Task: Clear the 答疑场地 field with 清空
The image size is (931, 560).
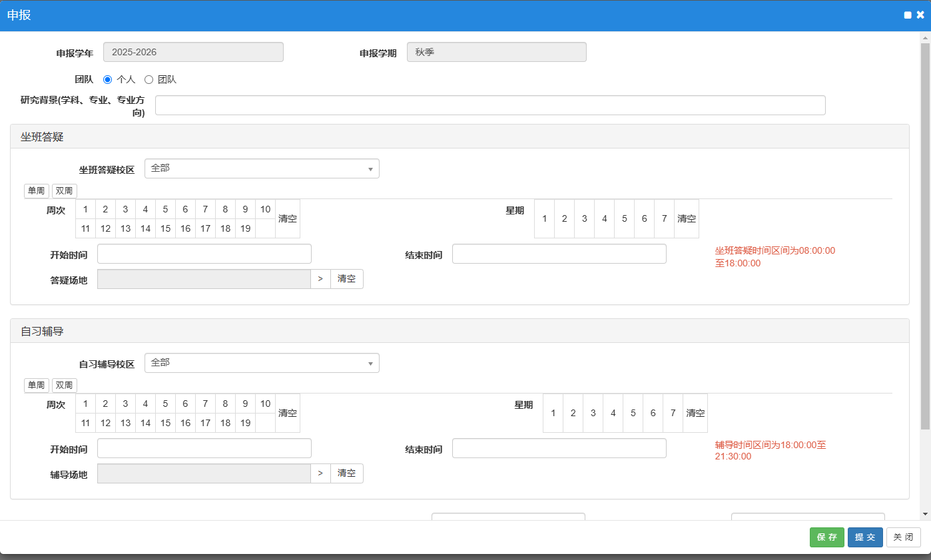Action: point(347,279)
